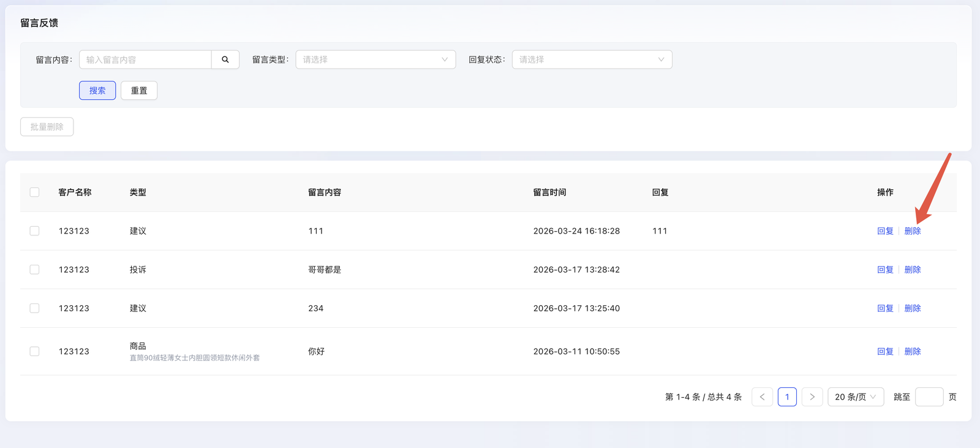Go to previous page arrow
This screenshot has height=448, width=980.
[762, 397]
